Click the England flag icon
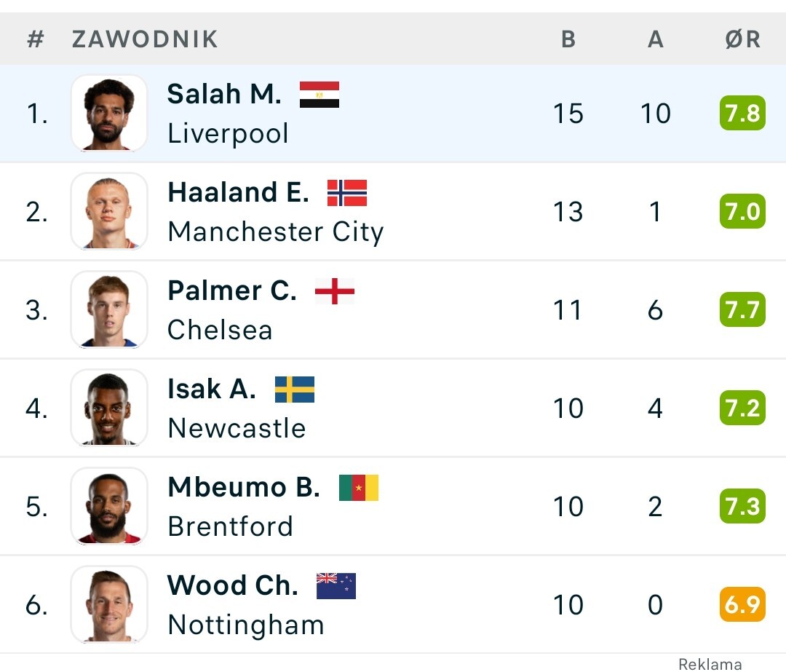Viewport: 786px width, 672px height. [335, 291]
